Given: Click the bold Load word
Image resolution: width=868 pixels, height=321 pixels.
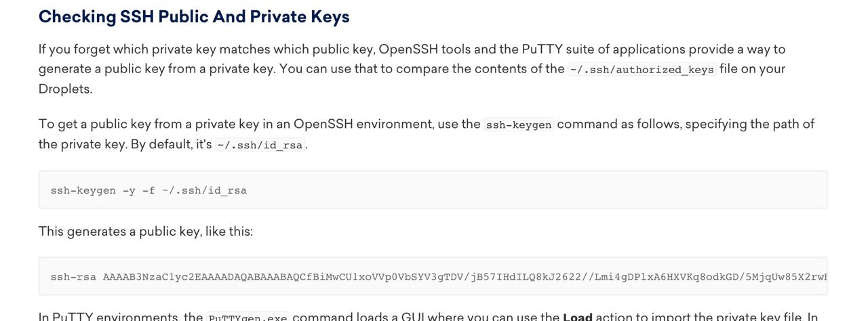Looking at the screenshot, I should tap(578, 316).
